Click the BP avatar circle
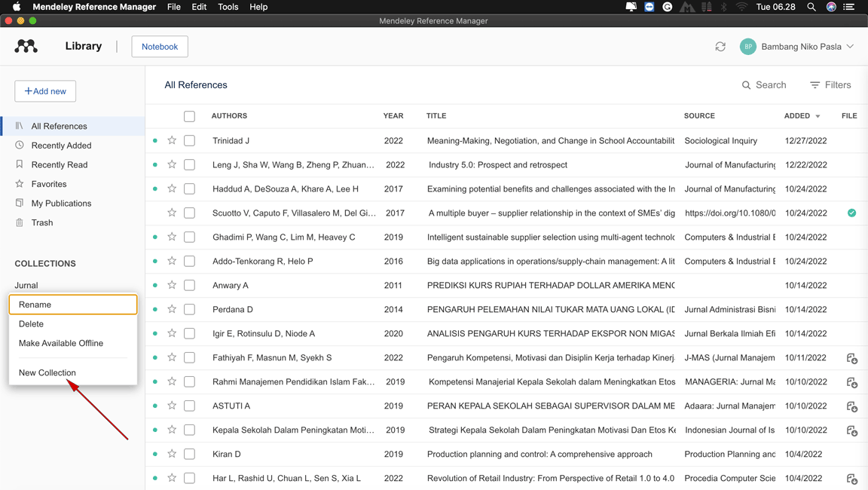The width and height of the screenshot is (868, 490). 747,46
